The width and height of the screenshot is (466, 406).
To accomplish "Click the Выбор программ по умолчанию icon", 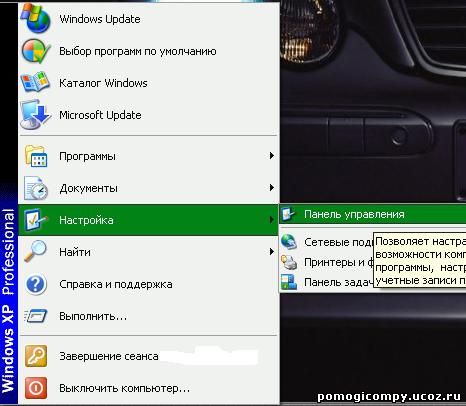I will coord(36,51).
